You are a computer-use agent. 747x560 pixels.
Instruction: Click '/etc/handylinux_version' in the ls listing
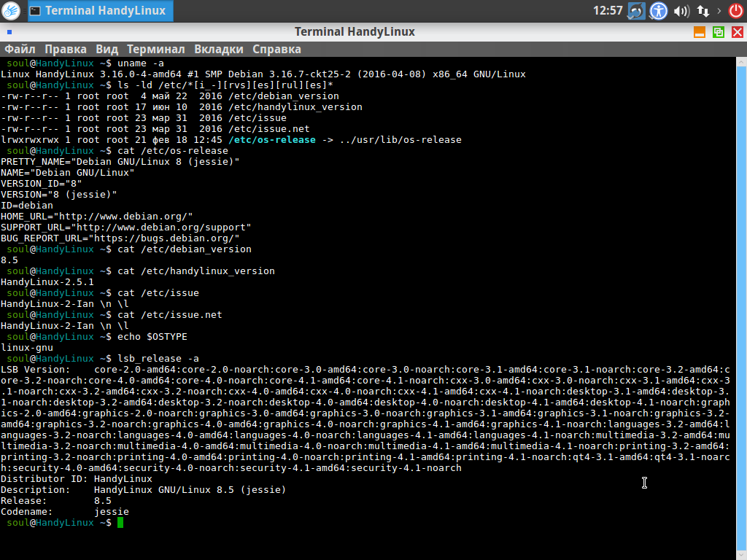tap(295, 107)
